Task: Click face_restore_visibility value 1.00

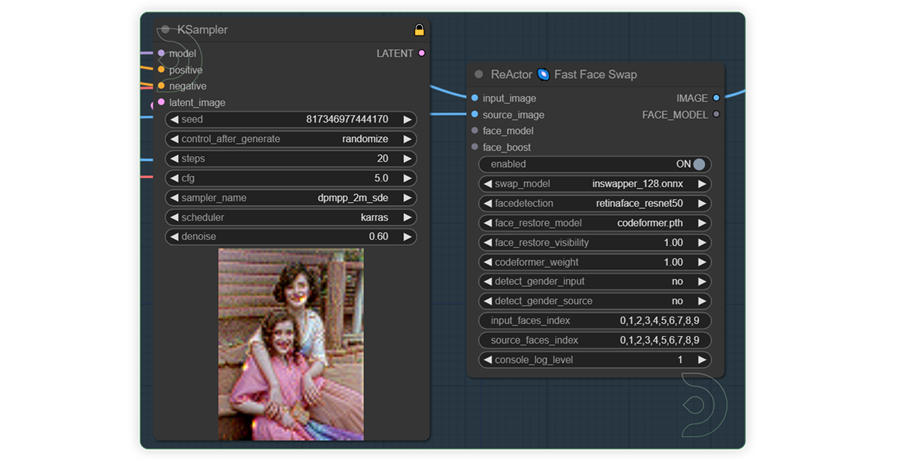Action: [x=673, y=242]
